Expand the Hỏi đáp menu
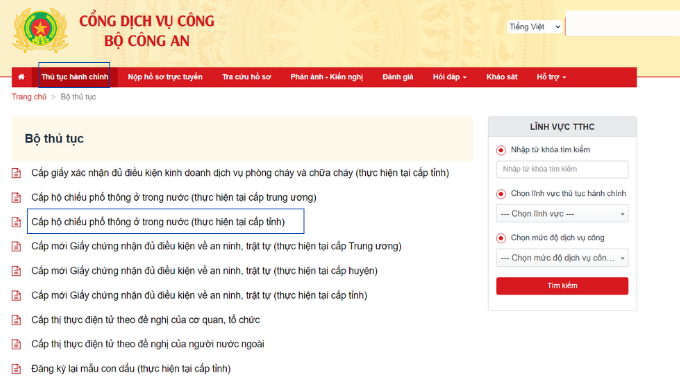 [449, 77]
